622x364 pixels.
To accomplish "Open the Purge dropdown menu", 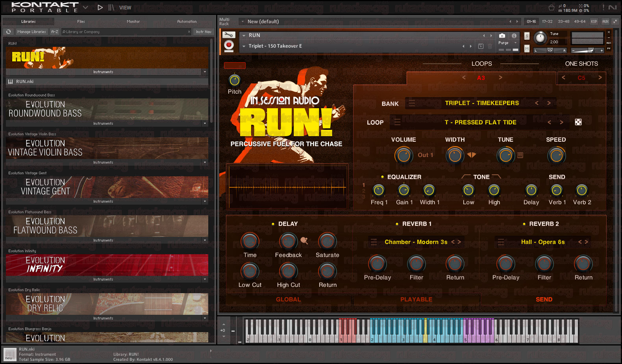I will tap(515, 43).
